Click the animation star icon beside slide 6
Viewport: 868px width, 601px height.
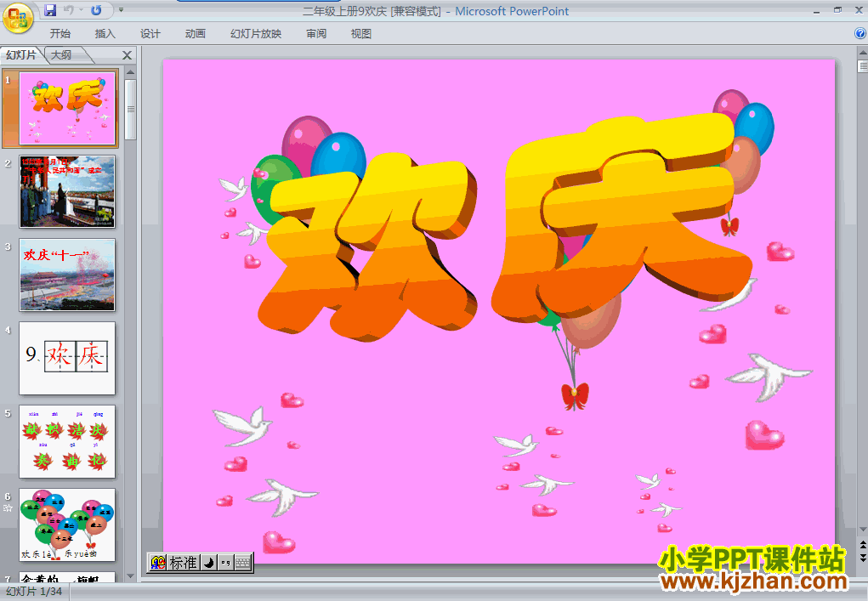8,508
